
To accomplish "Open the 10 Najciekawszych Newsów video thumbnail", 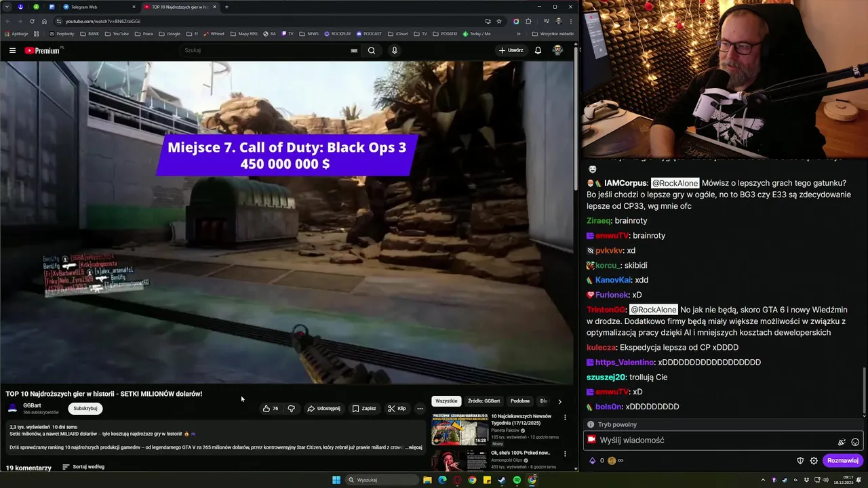I will pyautogui.click(x=460, y=429).
